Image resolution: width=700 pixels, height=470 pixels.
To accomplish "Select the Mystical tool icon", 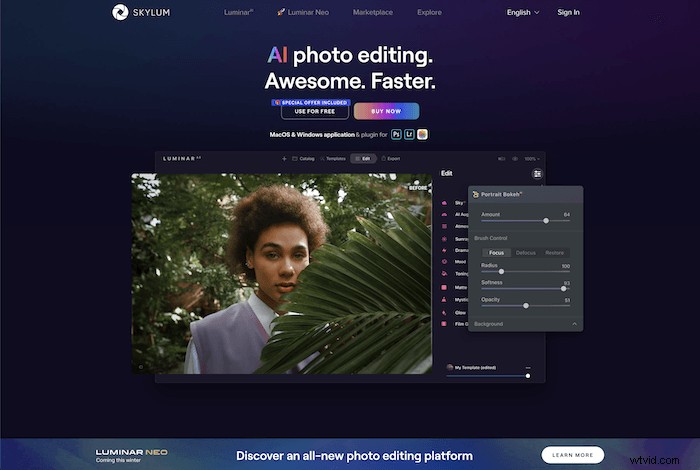I will [x=444, y=299].
